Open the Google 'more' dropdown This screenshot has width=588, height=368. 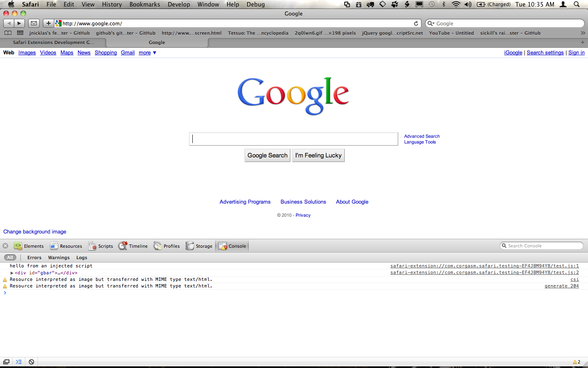pos(147,53)
